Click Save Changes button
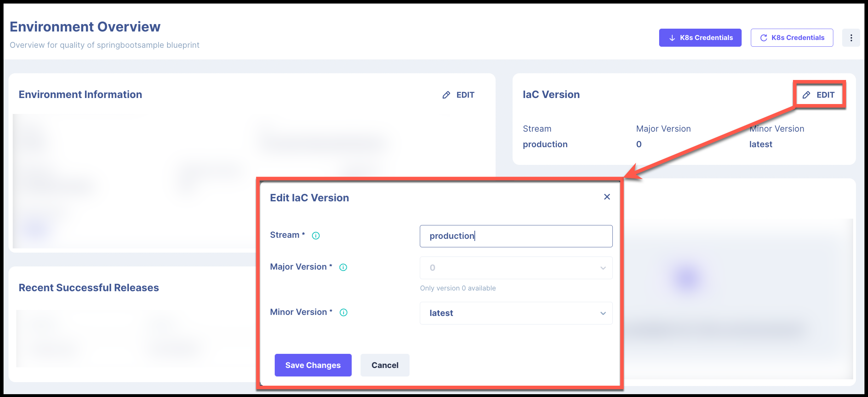Viewport: 868px width, 397px height. pos(313,365)
